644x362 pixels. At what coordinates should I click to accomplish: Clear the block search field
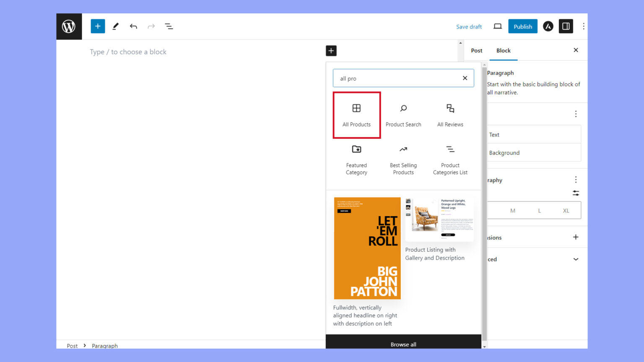click(465, 78)
